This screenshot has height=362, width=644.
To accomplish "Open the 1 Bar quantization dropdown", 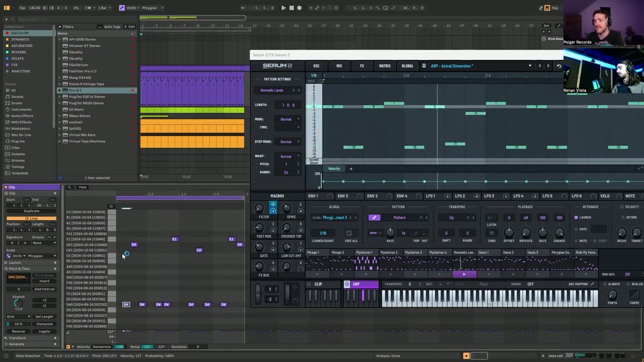I will (x=103, y=8).
